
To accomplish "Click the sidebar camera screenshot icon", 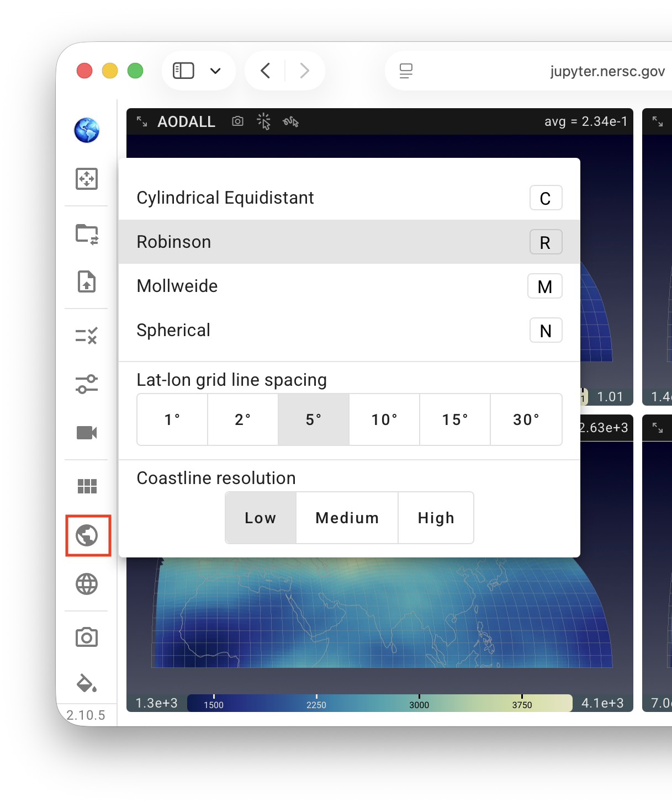I will [87, 637].
